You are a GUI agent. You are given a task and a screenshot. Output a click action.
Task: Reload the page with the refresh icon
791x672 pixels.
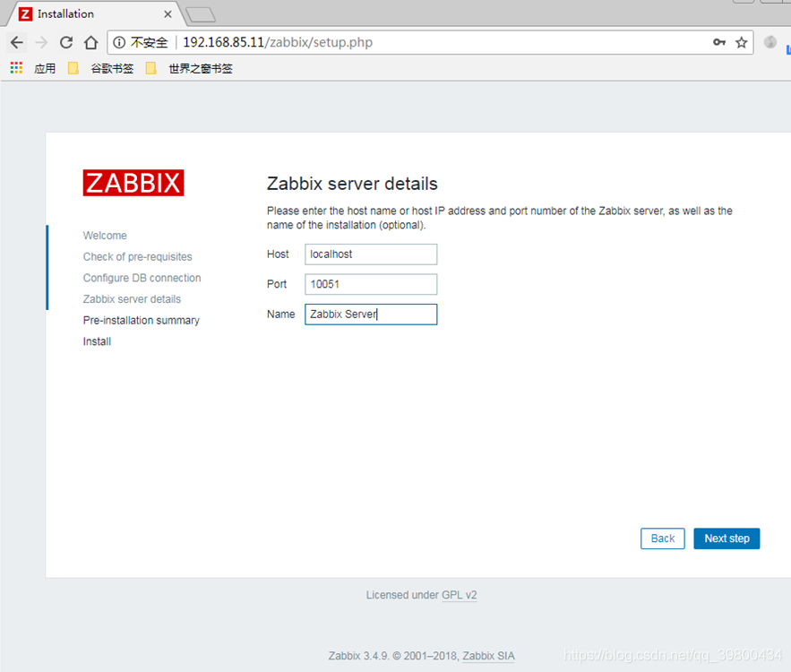(66, 42)
